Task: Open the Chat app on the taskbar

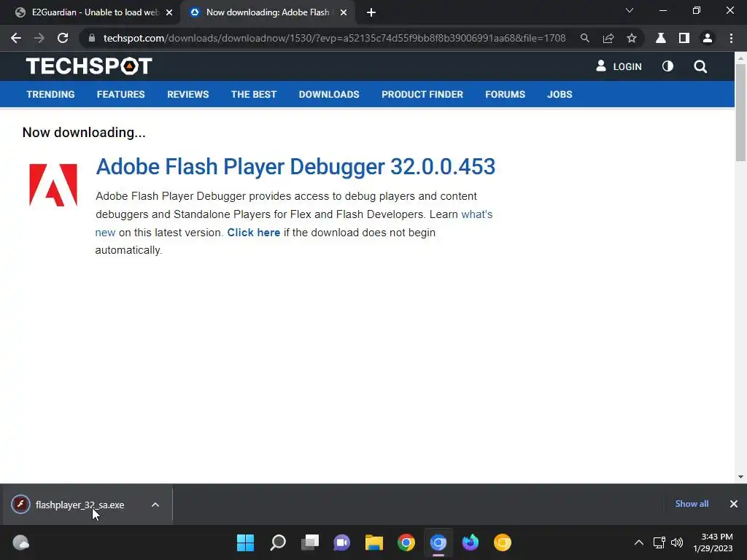Action: point(341,542)
